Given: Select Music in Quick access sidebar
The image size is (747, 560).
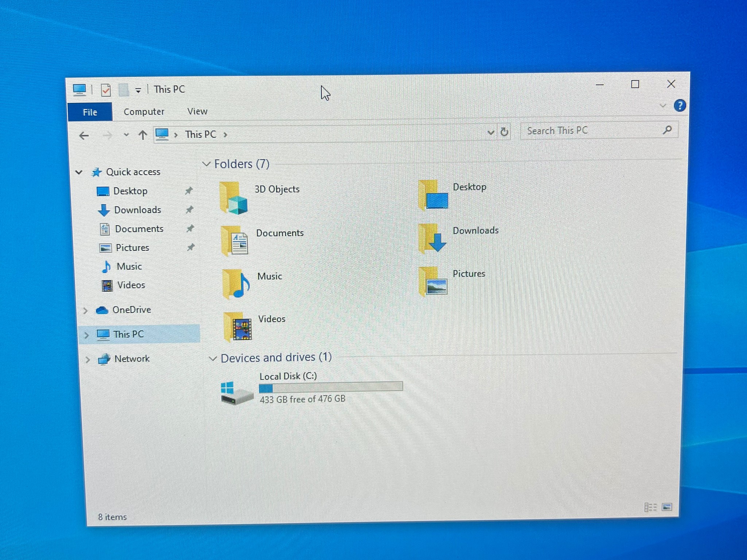Looking at the screenshot, I should coord(129,267).
